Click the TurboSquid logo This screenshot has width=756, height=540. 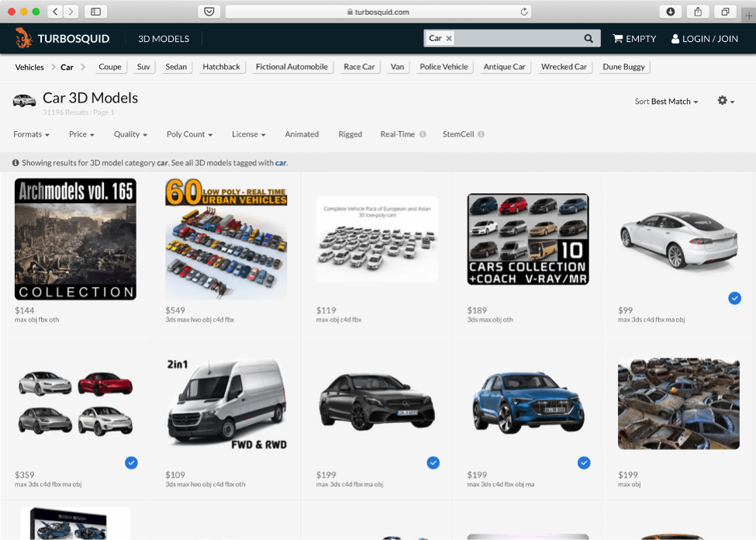click(x=63, y=38)
